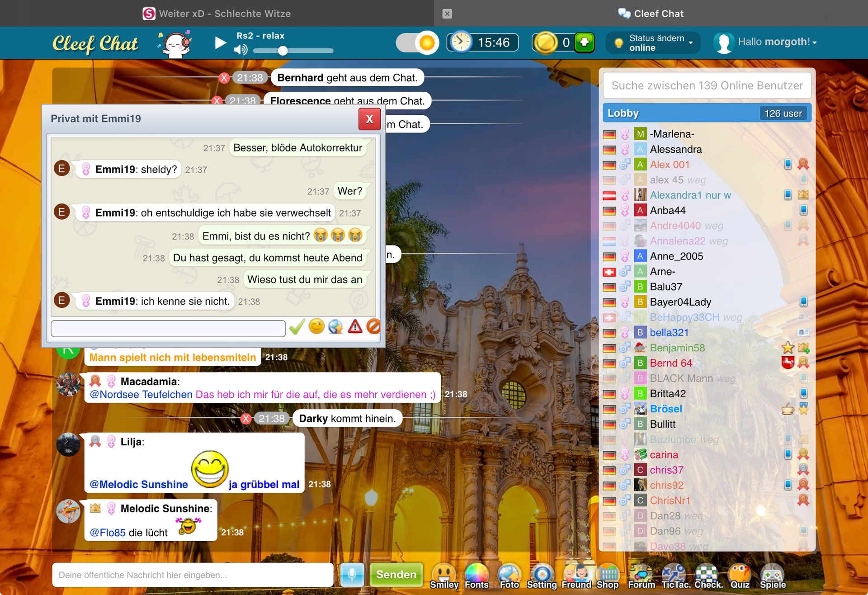
Task: Open winking smiley picker in private chat
Action: pos(316,326)
